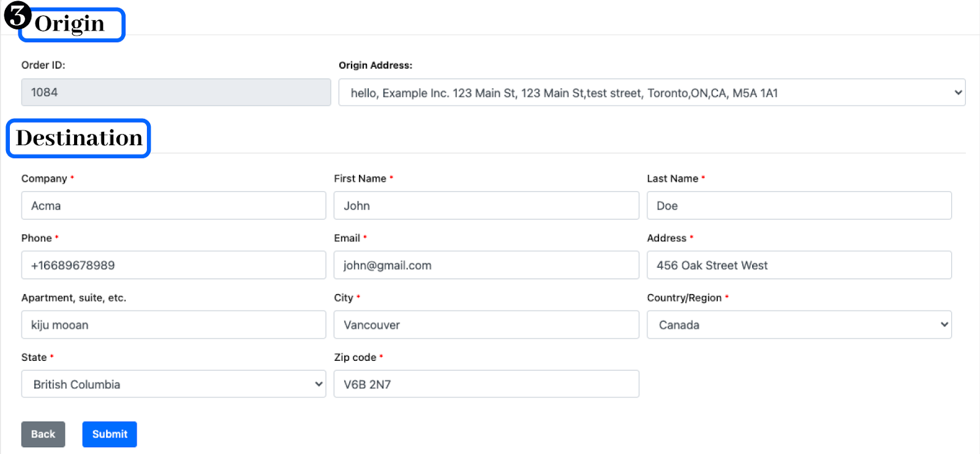Click the step 3 number badge
This screenshot has height=454, width=980.
tap(17, 15)
